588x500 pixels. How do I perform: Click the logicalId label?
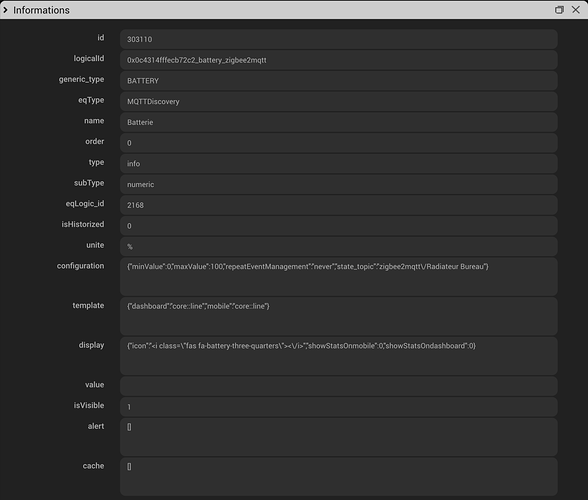point(89,59)
